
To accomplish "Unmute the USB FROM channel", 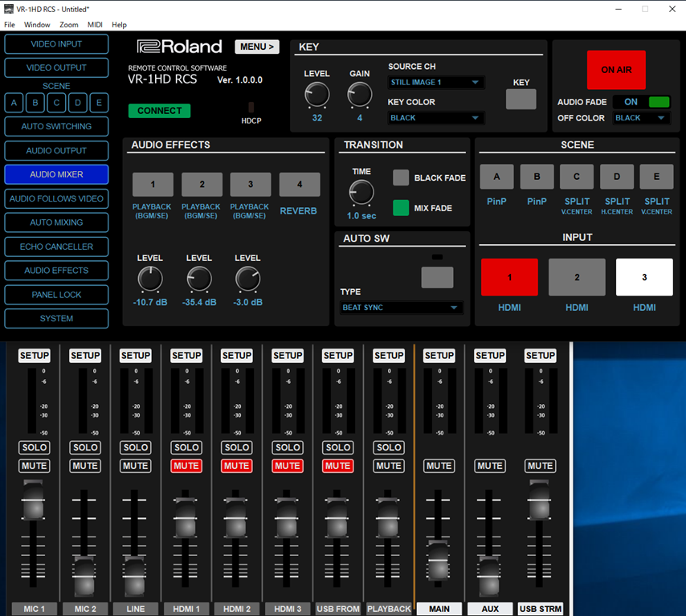I will [337, 466].
